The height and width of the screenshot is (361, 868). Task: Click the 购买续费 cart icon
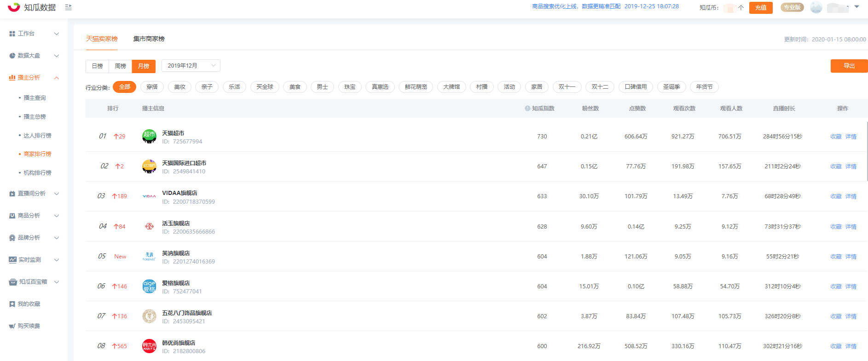pyautogui.click(x=12, y=326)
